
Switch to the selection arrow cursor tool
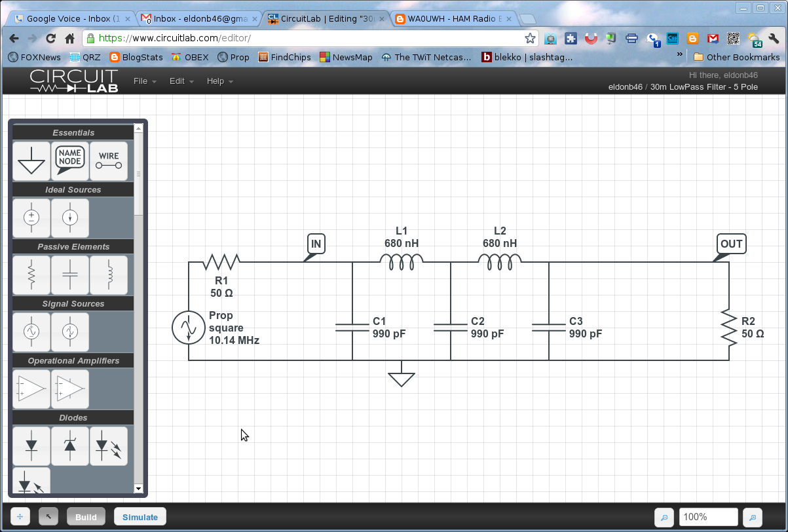tap(48, 516)
